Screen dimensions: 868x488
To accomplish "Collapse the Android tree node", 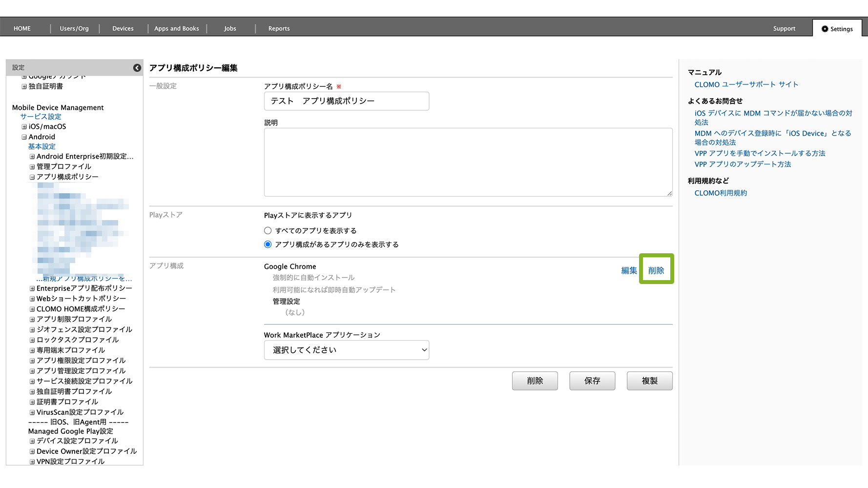I will [x=24, y=137].
